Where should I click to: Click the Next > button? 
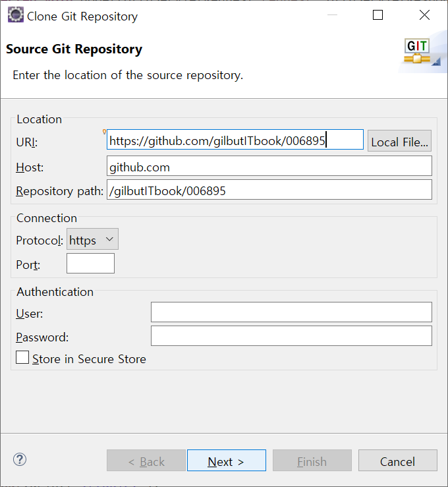click(x=227, y=460)
